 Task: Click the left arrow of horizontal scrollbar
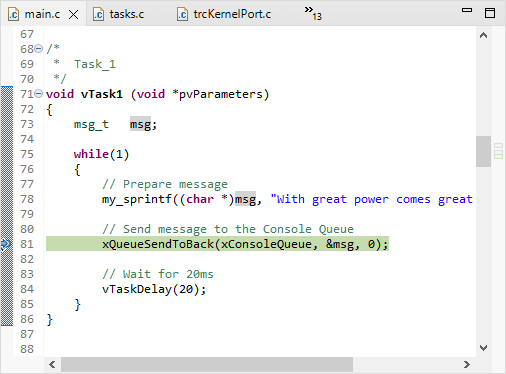pyautogui.click(x=52, y=365)
